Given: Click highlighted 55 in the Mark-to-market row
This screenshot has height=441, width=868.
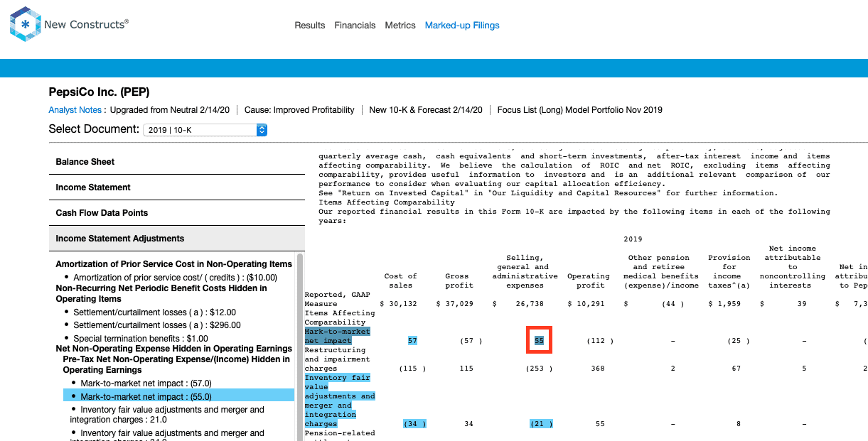Looking at the screenshot, I should point(539,341).
